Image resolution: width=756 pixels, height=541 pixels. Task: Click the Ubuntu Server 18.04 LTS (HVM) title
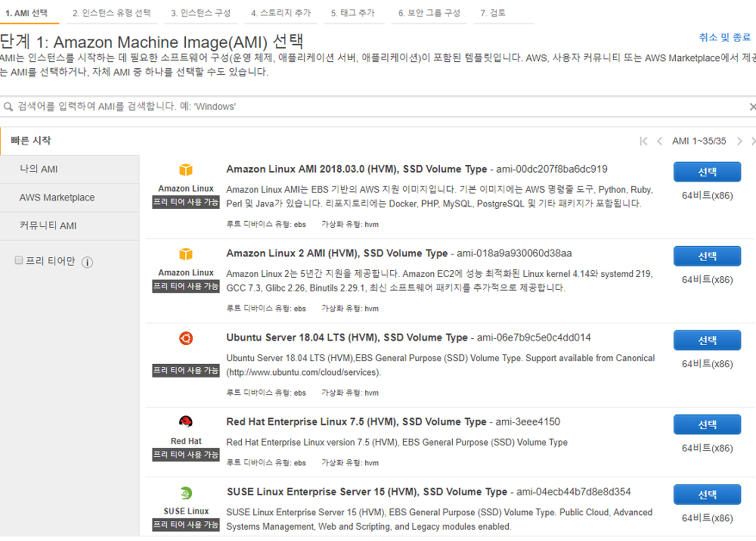(347, 337)
